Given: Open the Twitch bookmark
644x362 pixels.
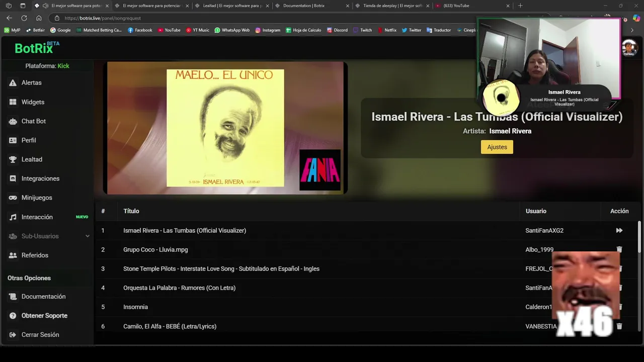Looking at the screenshot, I should coord(362,30).
